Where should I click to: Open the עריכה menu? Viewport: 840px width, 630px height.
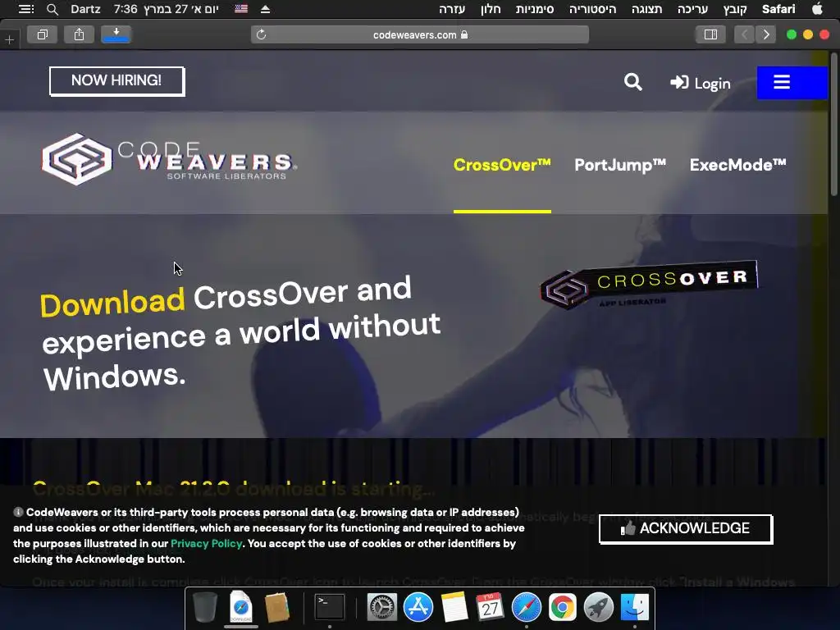pyautogui.click(x=692, y=9)
